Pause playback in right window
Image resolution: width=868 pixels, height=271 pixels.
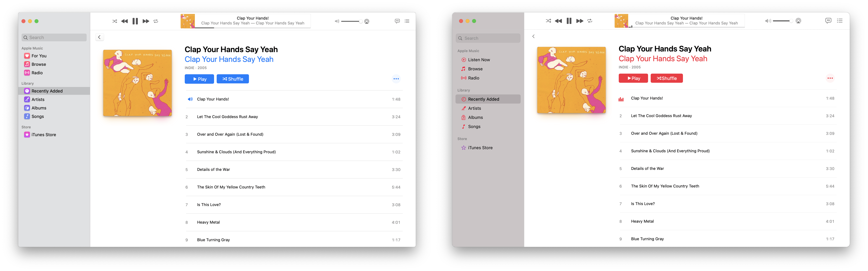tap(569, 21)
